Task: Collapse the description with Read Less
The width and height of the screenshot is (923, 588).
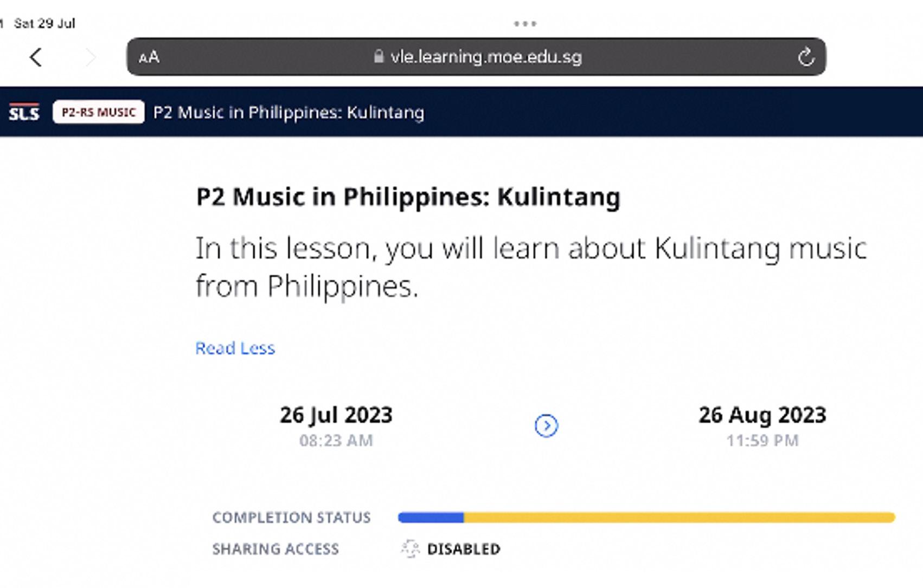Action: click(235, 348)
